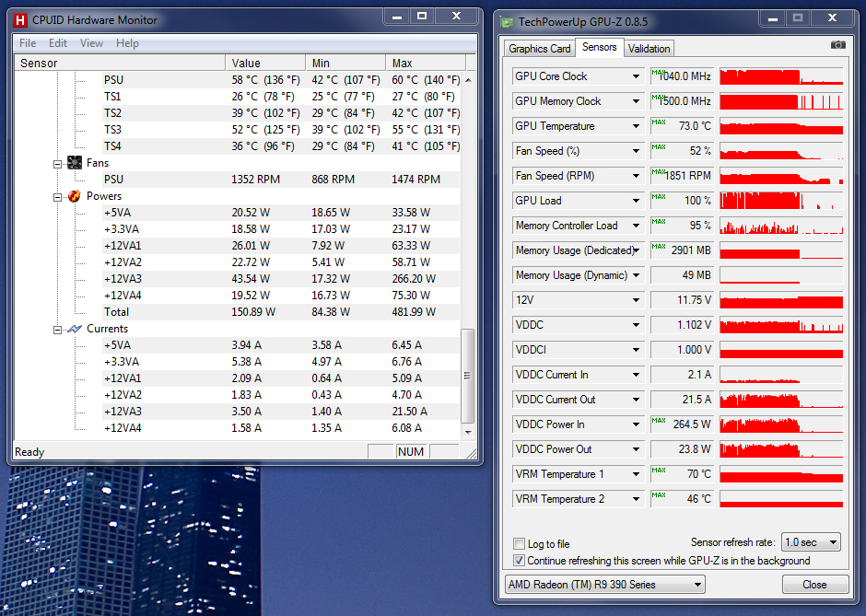Click the GPU Load history graph
This screenshot has width=866, height=616.
[x=781, y=201]
